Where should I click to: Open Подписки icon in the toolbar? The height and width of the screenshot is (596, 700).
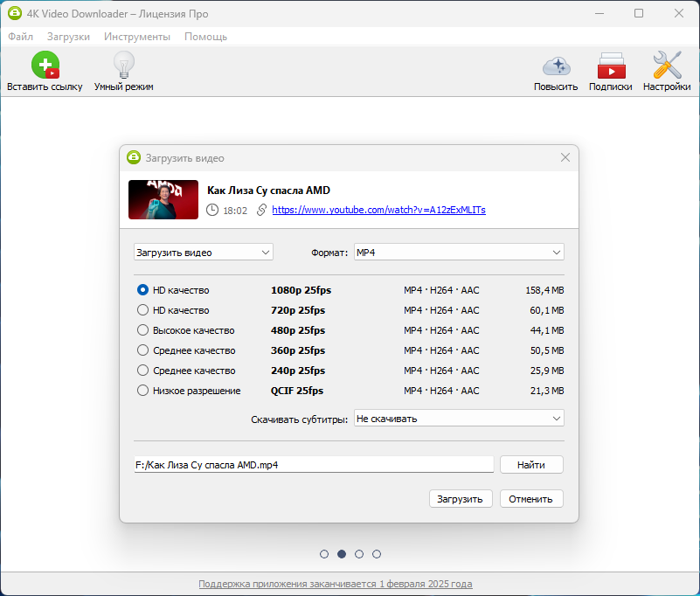click(x=611, y=66)
